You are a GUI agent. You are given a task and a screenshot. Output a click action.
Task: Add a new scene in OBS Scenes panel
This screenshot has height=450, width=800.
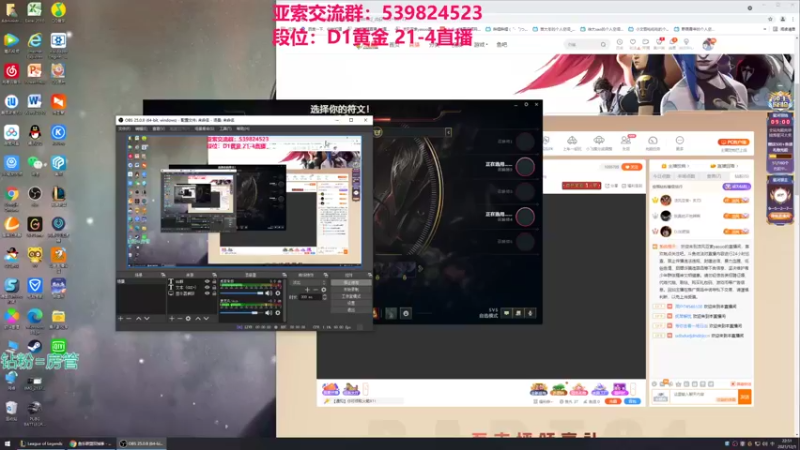[121, 318]
